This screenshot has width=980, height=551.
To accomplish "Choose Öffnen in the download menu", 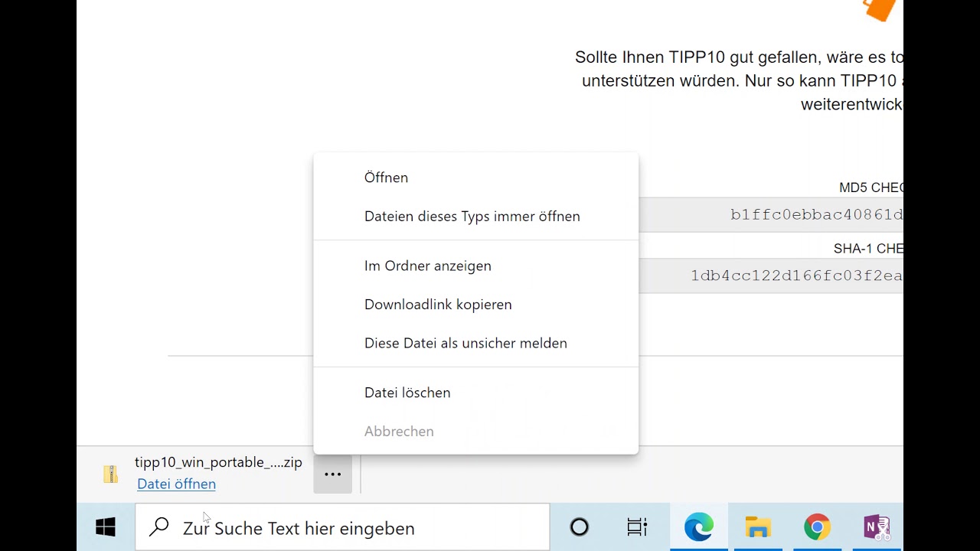I will pyautogui.click(x=475, y=178).
